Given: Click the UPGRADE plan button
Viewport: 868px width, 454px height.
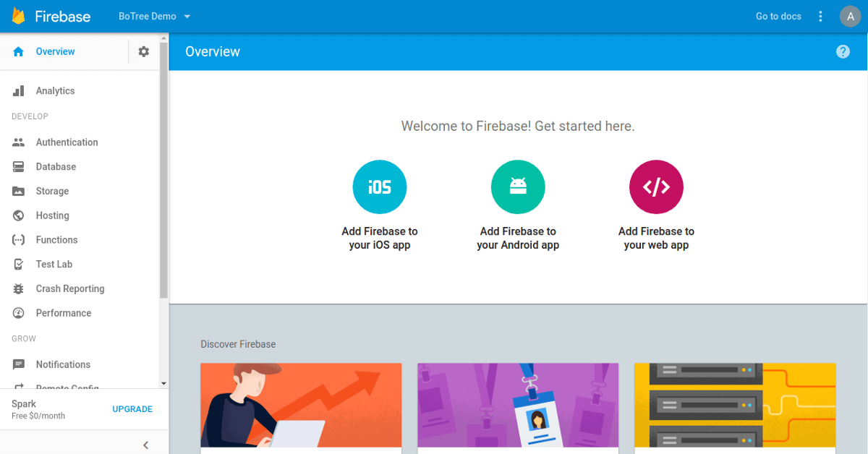Looking at the screenshot, I should click(132, 409).
